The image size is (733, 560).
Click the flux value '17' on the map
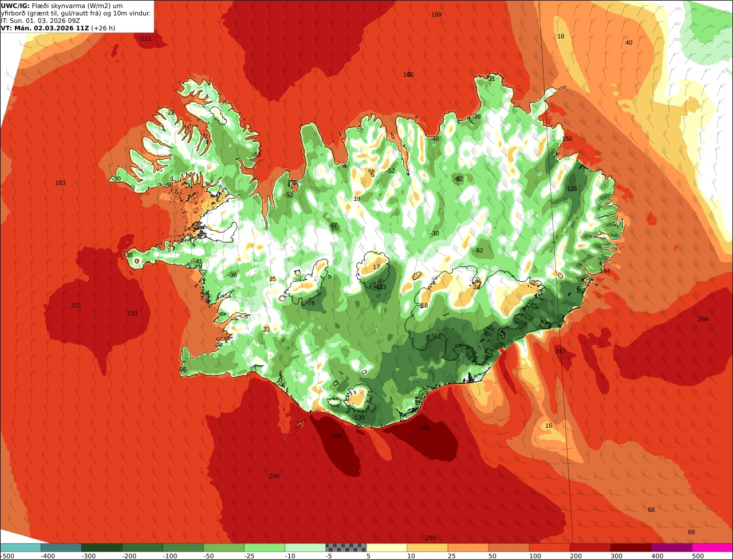pyautogui.click(x=376, y=267)
